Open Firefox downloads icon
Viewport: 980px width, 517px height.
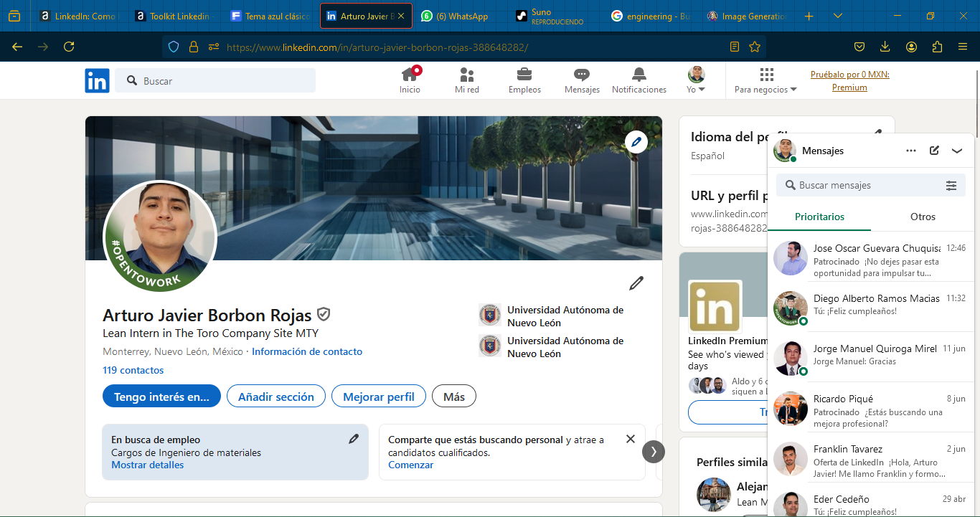885,47
